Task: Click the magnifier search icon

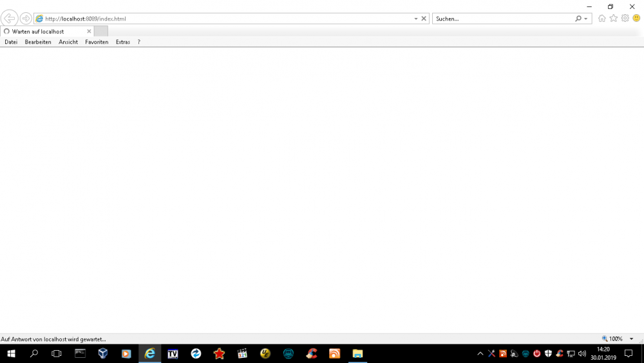Action: point(578,19)
